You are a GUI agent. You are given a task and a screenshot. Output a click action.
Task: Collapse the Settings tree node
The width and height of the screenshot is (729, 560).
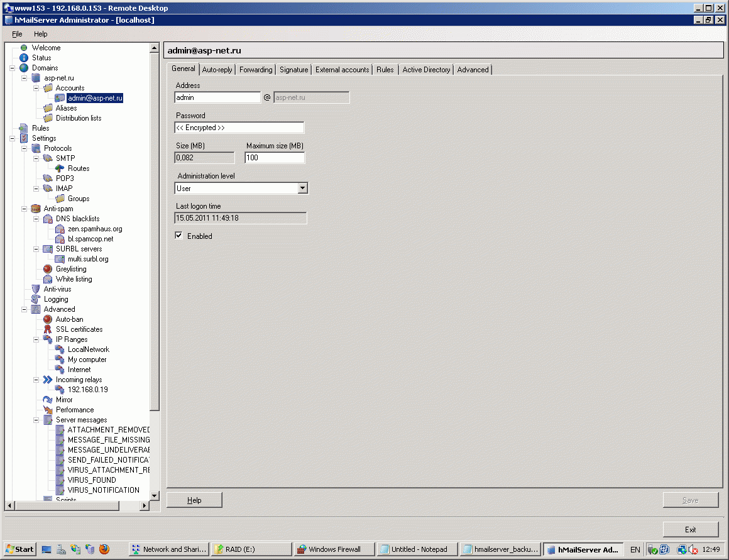12,138
